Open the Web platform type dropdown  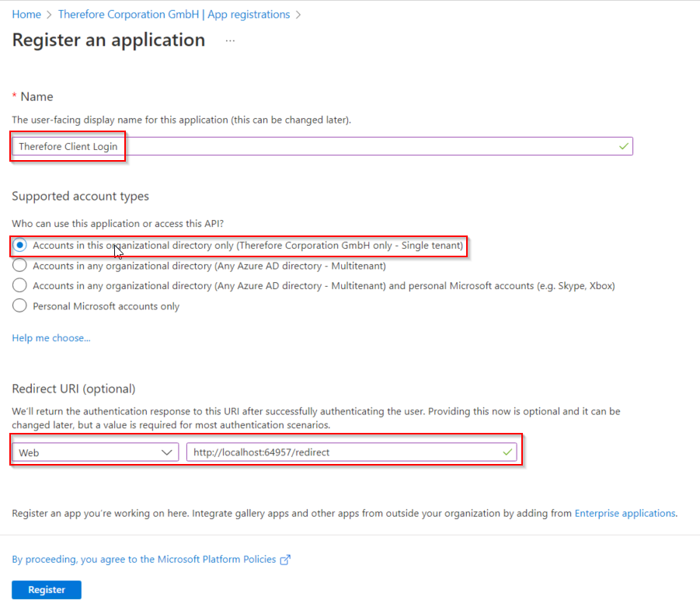tap(96, 452)
